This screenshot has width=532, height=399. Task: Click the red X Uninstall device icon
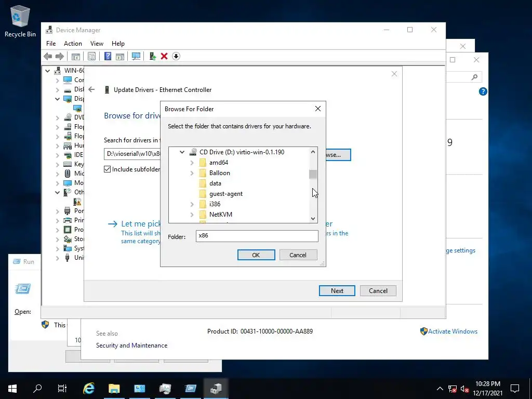pos(164,56)
